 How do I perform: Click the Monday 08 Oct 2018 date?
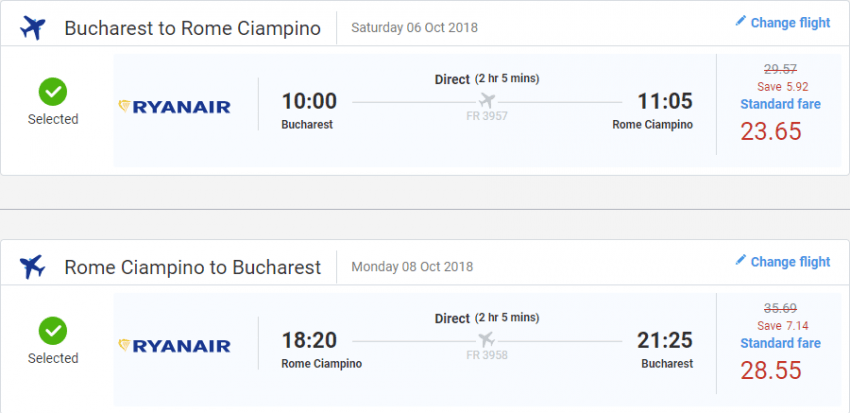click(412, 267)
